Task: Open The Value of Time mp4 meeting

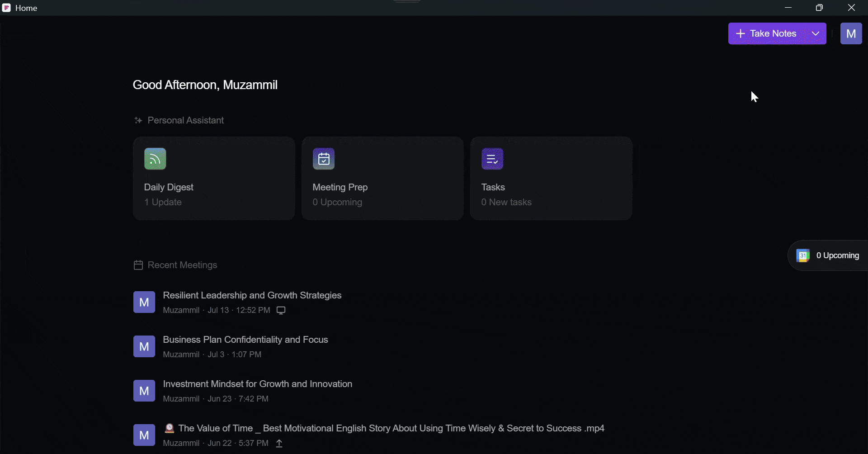Action: (x=384, y=428)
